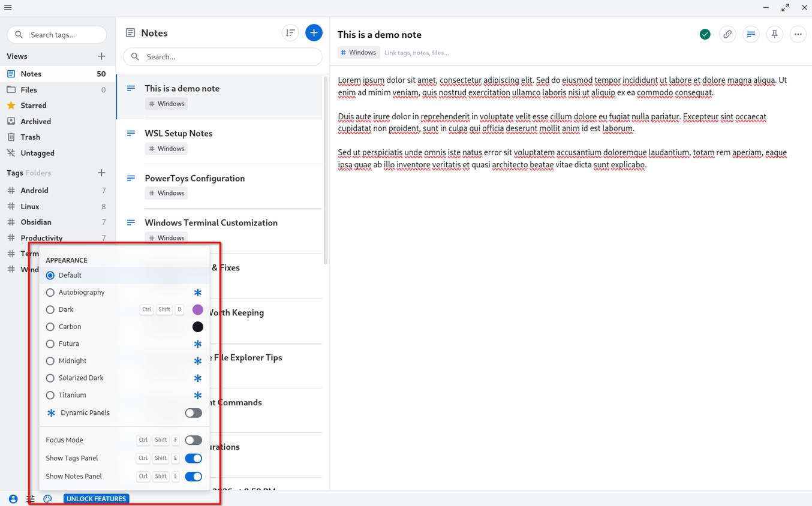
Task: Select the This is a demo note item
Action: [219, 97]
